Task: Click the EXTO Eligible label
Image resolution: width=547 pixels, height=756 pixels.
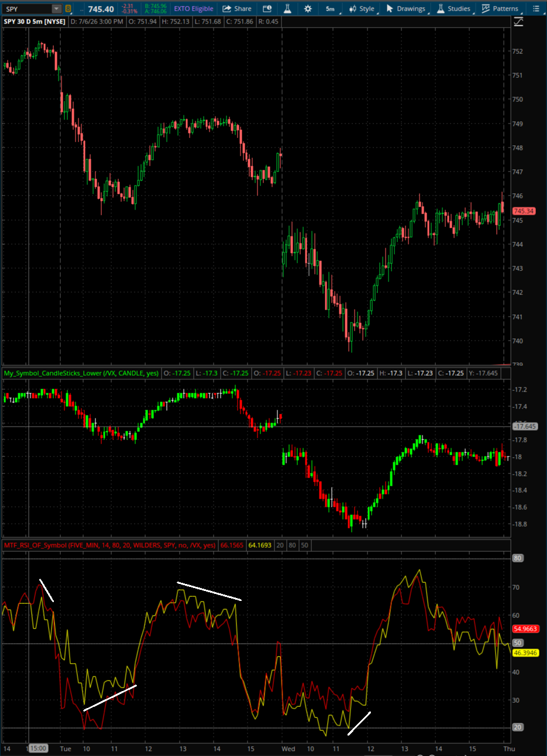Action: 194,9
